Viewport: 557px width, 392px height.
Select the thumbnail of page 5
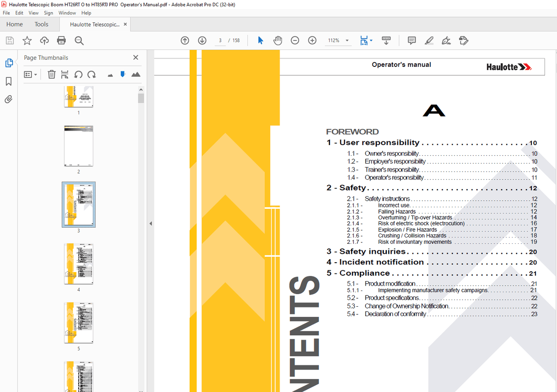(79, 322)
